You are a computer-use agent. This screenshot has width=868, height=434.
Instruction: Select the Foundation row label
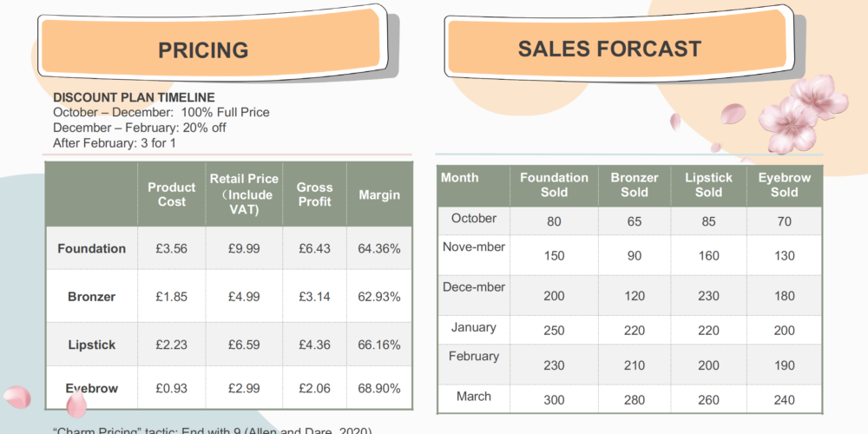point(91,248)
